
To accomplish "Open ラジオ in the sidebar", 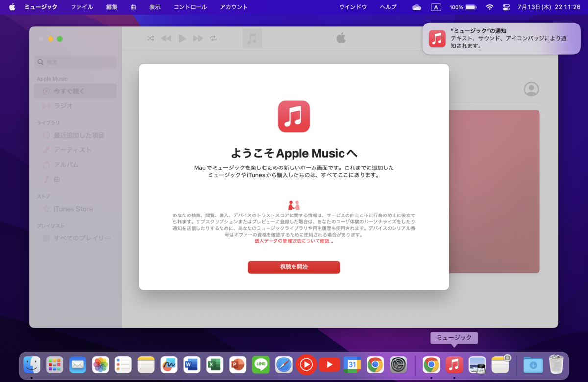I will coord(75,106).
